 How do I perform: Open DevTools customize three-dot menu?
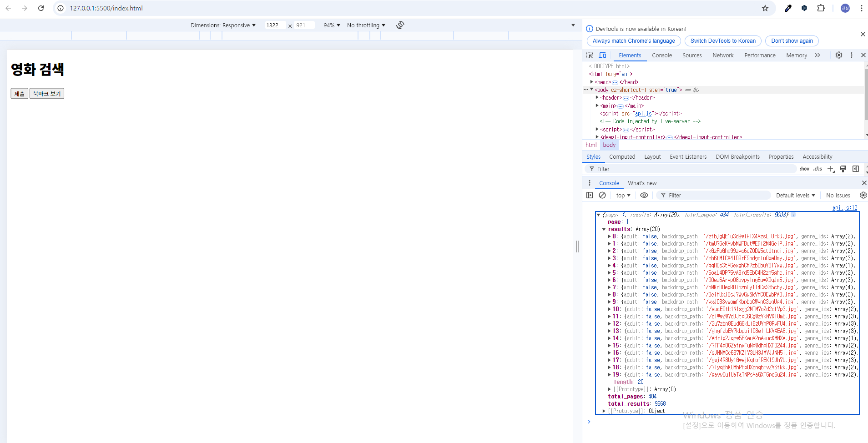[x=852, y=55]
